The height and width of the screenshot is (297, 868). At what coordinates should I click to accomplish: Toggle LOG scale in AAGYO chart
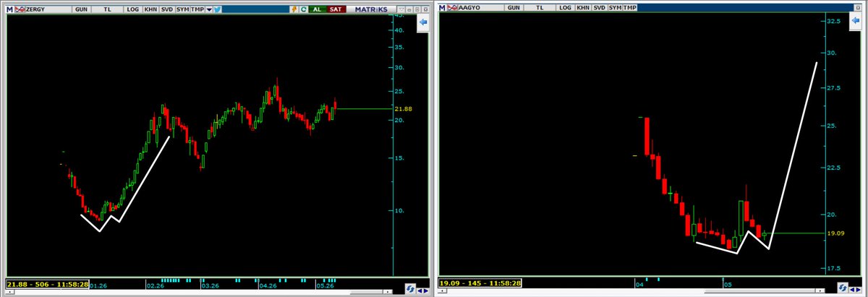(x=566, y=7)
